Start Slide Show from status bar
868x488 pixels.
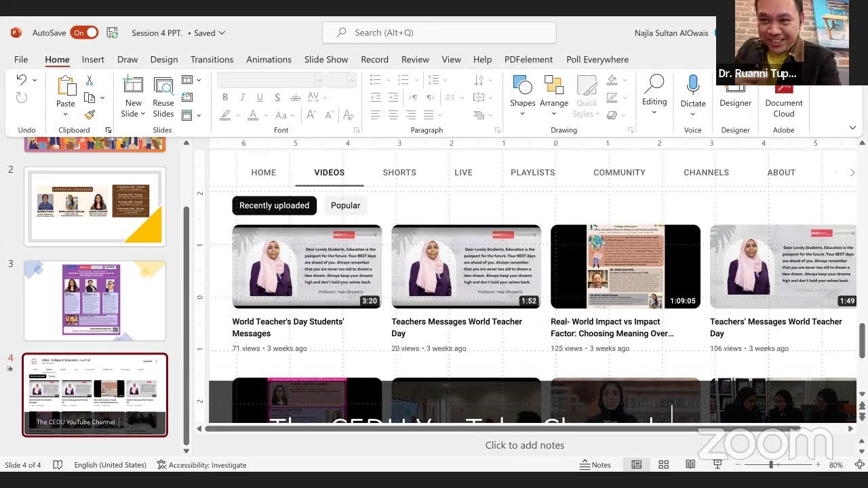pos(717,465)
